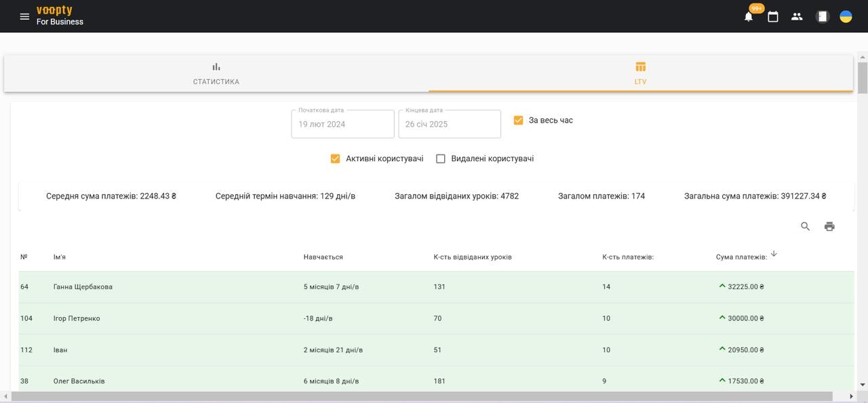The image size is (868, 403).
Task: Open the contacts (people) icon
Action: click(x=797, y=16)
